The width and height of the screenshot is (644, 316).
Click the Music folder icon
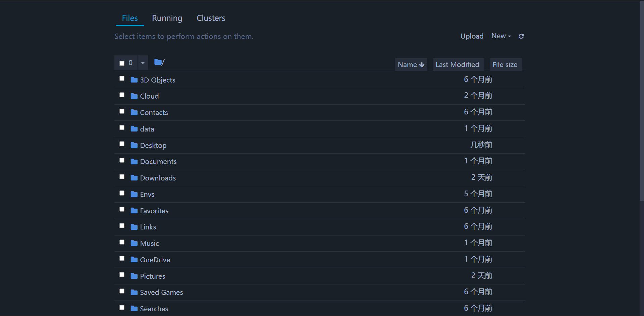[134, 243]
